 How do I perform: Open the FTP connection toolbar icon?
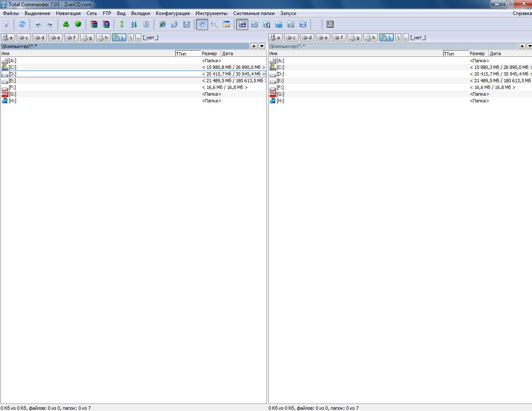point(186,24)
